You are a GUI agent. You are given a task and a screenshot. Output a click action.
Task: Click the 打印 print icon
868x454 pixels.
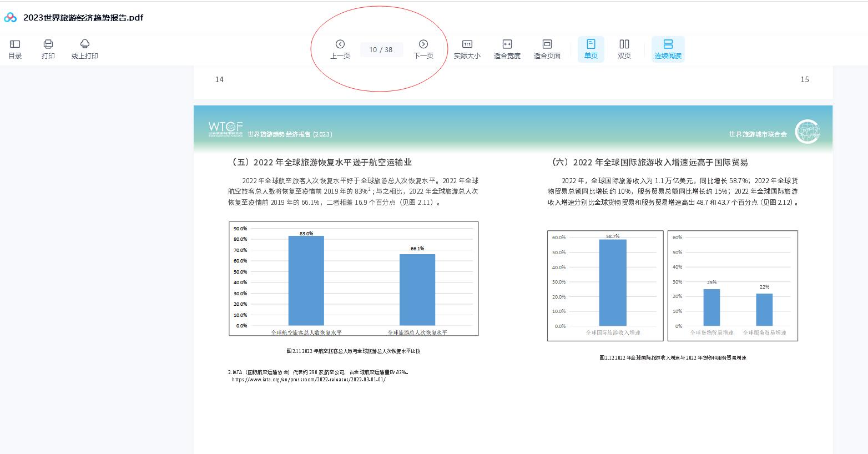[x=48, y=49]
